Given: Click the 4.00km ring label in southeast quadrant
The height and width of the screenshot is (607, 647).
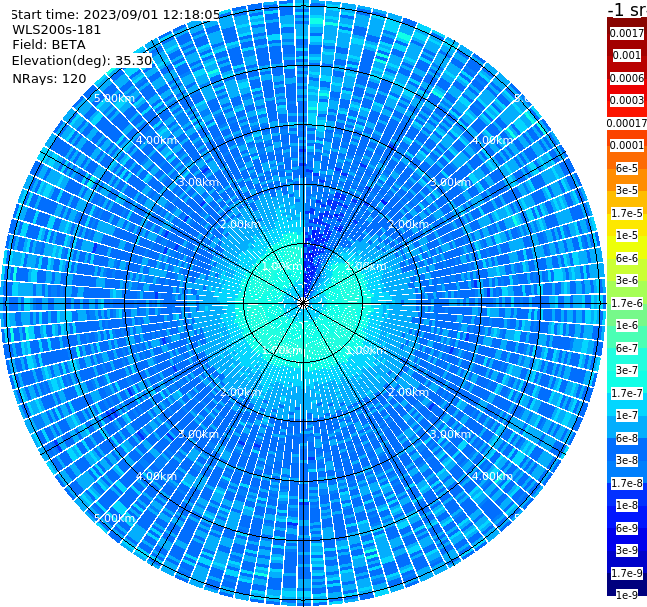Looking at the screenshot, I should [x=493, y=476].
